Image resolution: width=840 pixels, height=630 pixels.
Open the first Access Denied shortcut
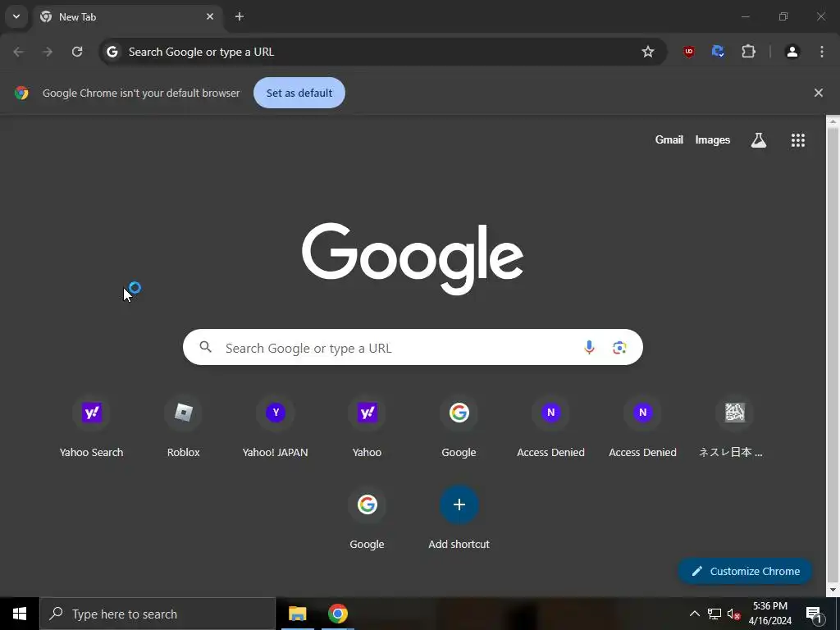[x=550, y=427]
